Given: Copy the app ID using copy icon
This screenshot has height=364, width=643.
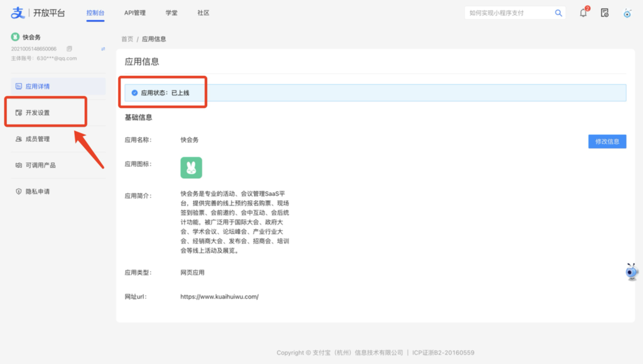Looking at the screenshot, I should pos(69,49).
